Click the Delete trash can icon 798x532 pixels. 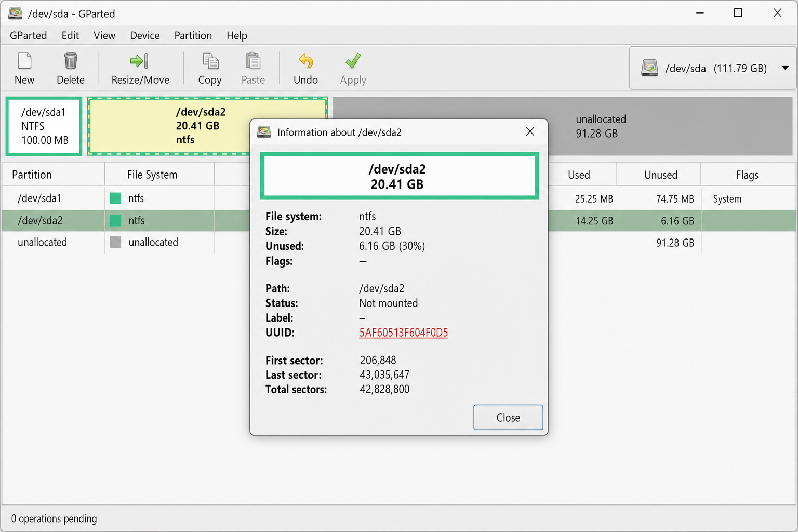click(71, 61)
